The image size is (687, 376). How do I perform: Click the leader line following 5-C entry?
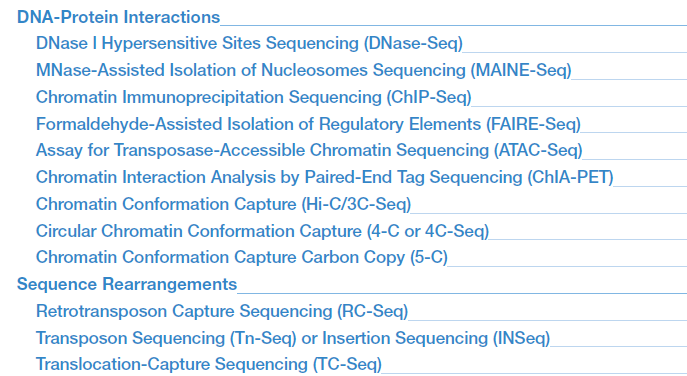567,266
